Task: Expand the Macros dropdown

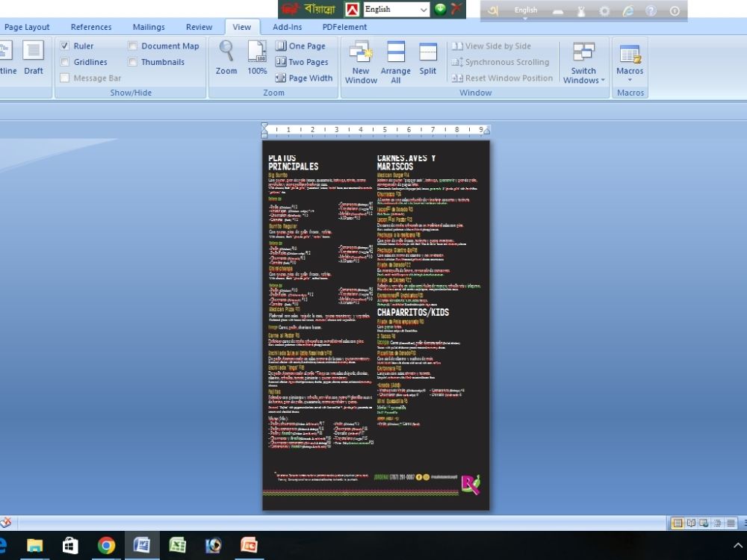Action: [x=630, y=63]
